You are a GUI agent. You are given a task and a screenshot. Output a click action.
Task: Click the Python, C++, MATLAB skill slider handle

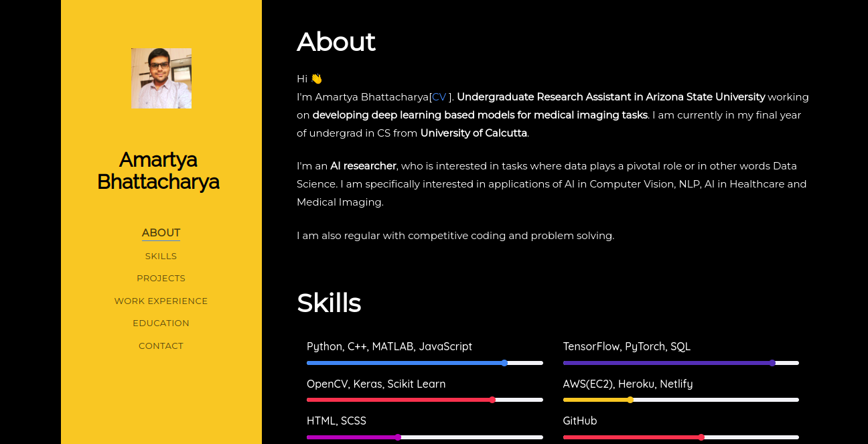coord(504,362)
